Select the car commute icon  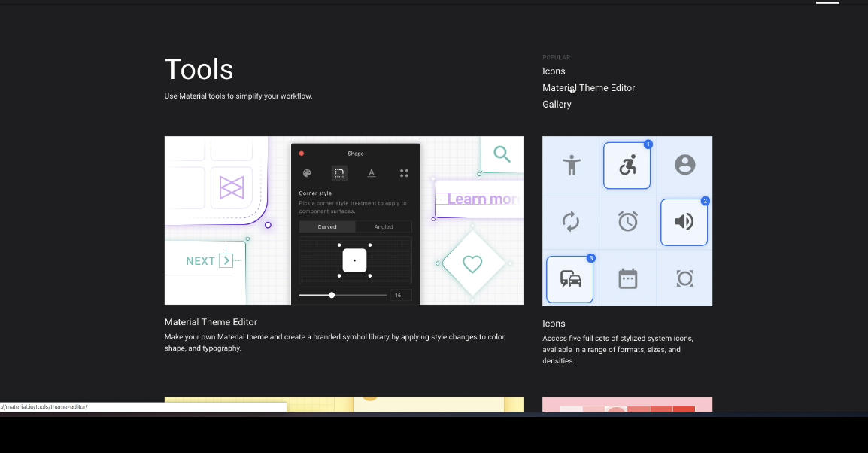[570, 278]
